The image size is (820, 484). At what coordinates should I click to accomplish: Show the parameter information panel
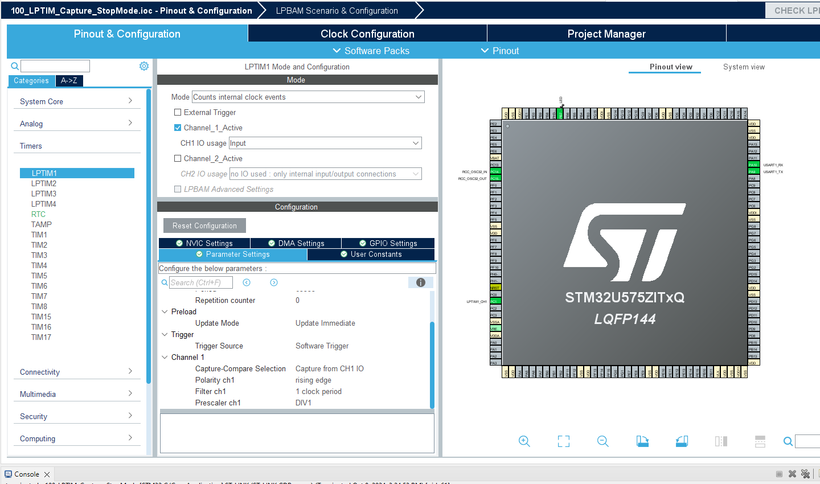coord(420,282)
